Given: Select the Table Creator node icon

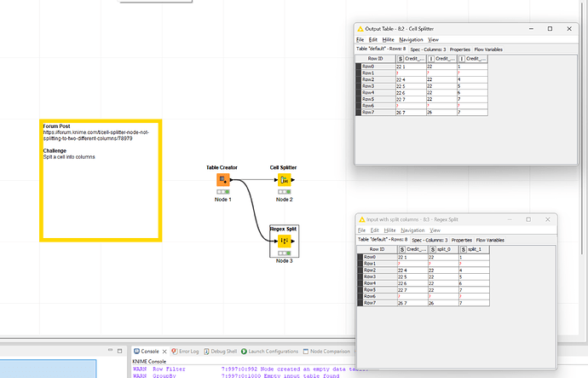Looking at the screenshot, I should tap(223, 180).
